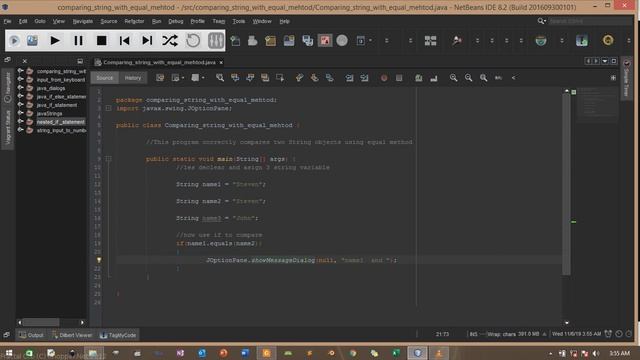Open the dropdown beside the gray rectangle editor icon
This screenshot has width=640, height=360.
(x=203, y=78)
